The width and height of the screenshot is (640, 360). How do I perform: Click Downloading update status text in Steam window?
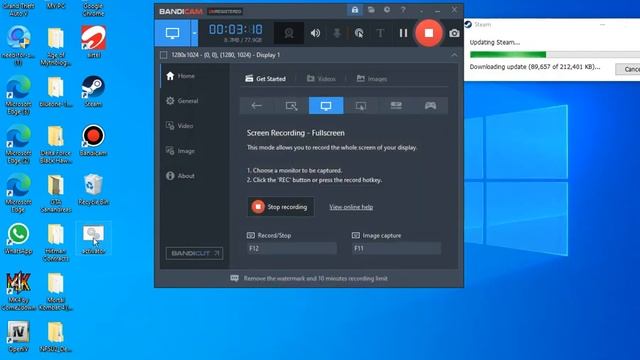click(x=535, y=67)
